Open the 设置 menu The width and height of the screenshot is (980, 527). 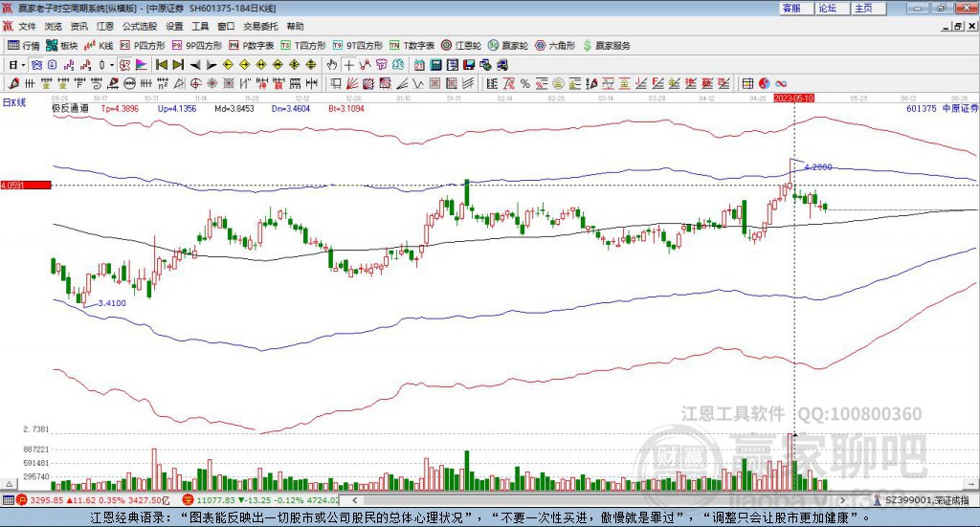tap(174, 26)
